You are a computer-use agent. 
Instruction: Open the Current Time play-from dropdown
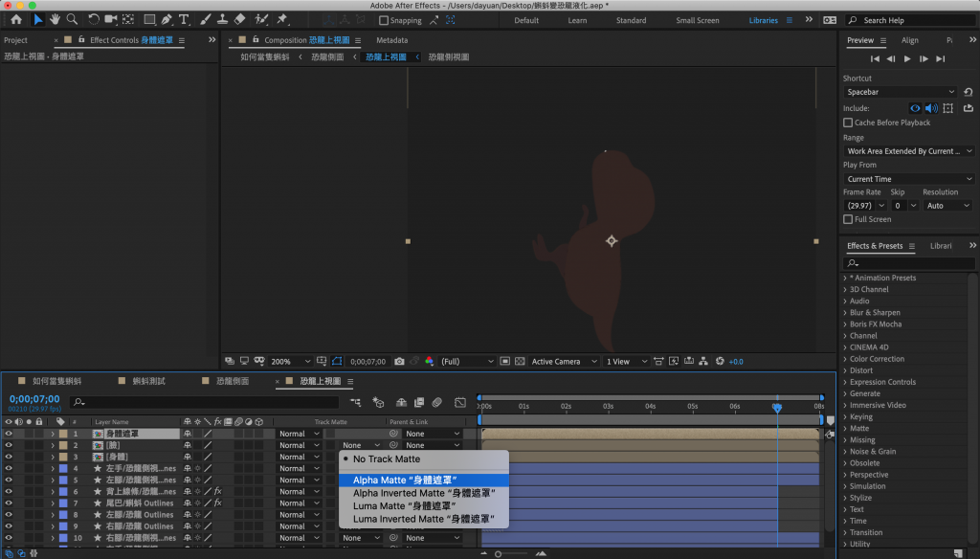tap(908, 179)
